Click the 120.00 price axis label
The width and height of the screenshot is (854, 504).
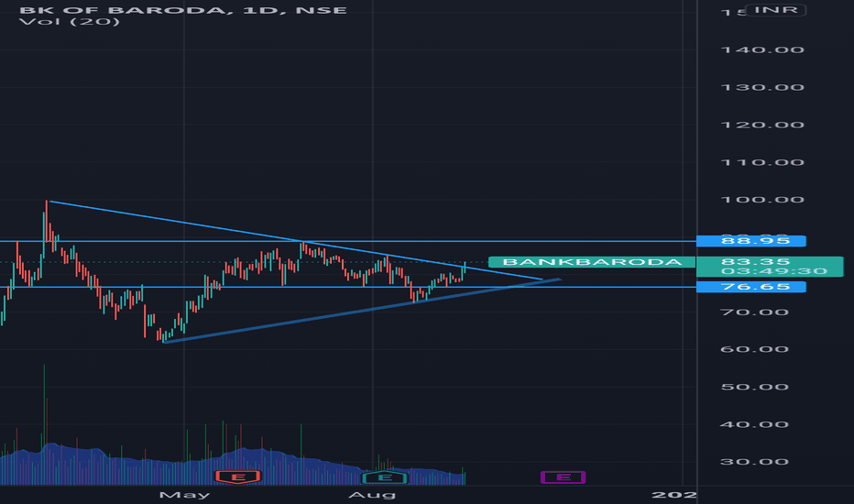(762, 125)
